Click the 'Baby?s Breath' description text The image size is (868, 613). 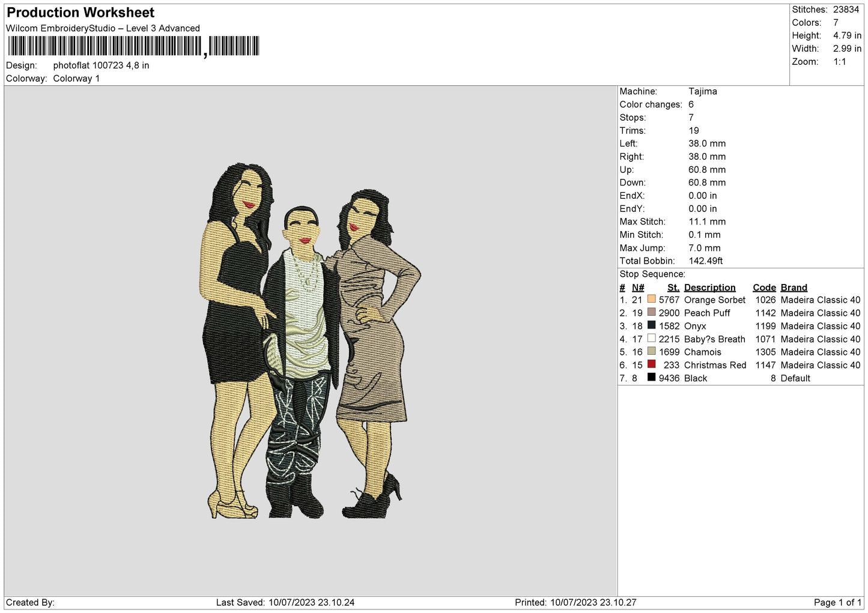tap(714, 339)
